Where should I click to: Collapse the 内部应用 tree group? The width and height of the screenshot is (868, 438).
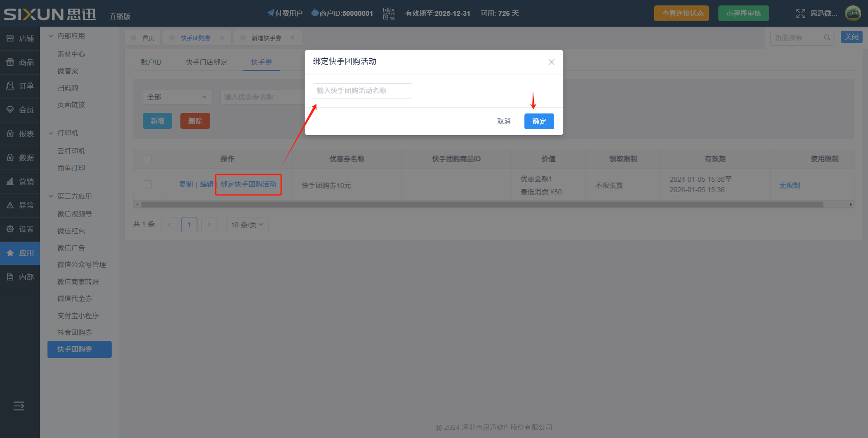point(51,36)
